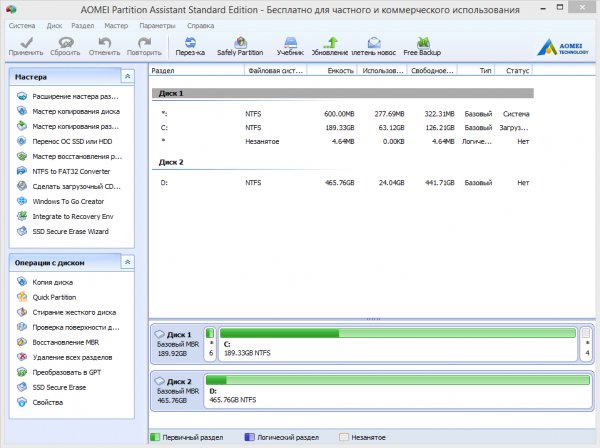Open the Раздел menu
600x448 pixels.
pos(83,26)
